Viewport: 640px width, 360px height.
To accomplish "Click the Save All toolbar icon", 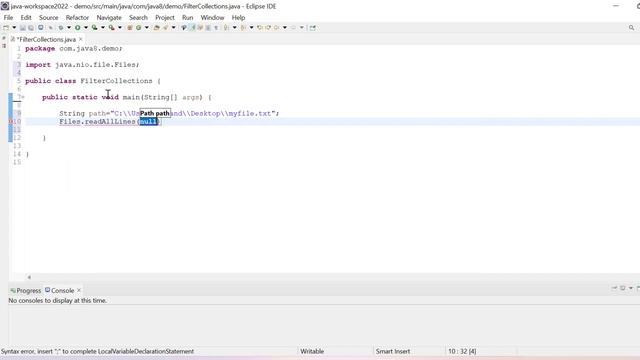I will [x=31, y=28].
